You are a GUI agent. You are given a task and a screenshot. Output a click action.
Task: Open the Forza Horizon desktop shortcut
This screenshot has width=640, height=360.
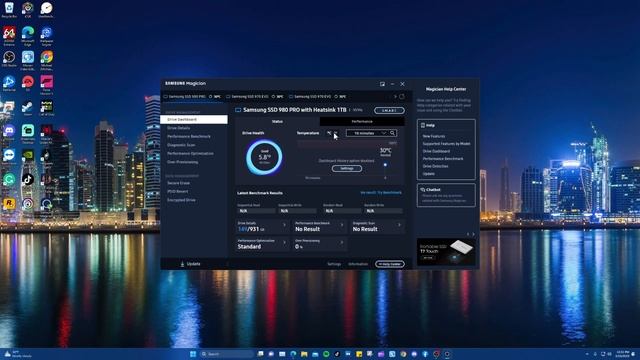(47, 84)
